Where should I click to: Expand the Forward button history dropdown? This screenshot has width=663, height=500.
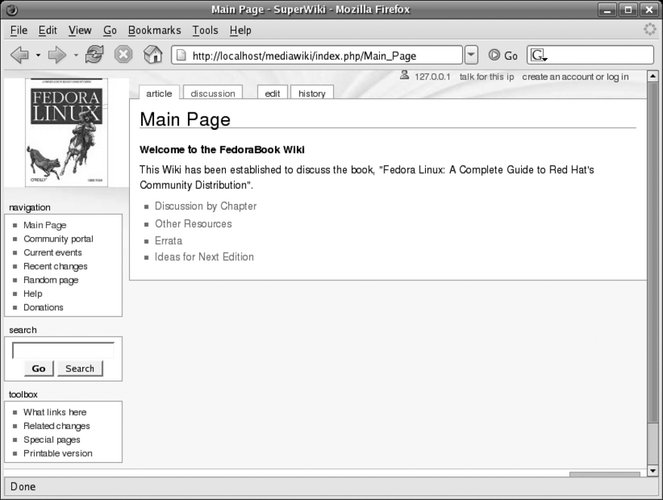(75, 55)
